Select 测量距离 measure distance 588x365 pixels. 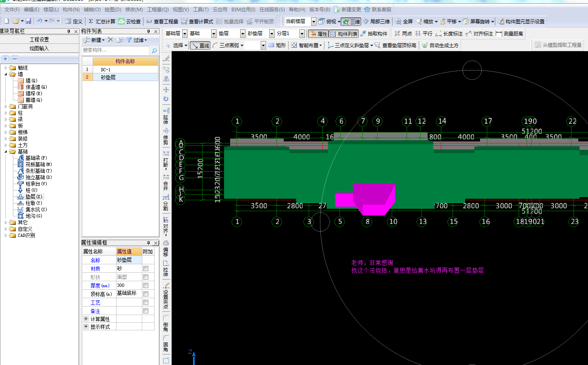[x=509, y=33]
